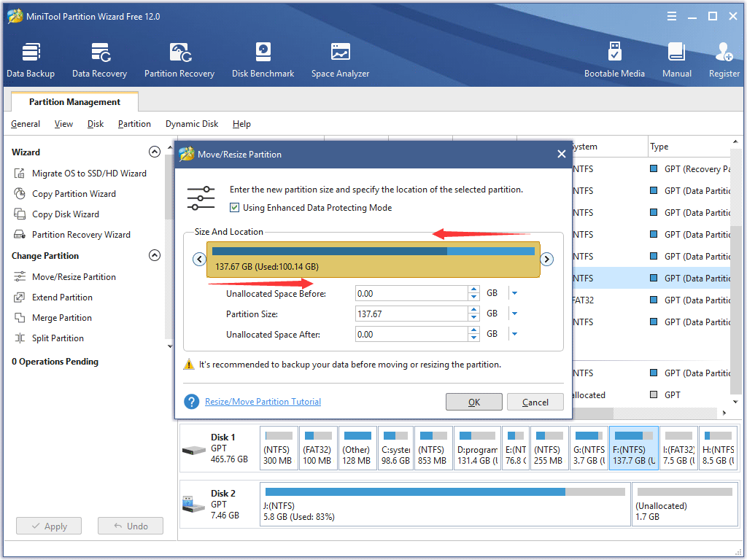The image size is (747, 560).
Task: Open the Partition menu
Action: [134, 124]
